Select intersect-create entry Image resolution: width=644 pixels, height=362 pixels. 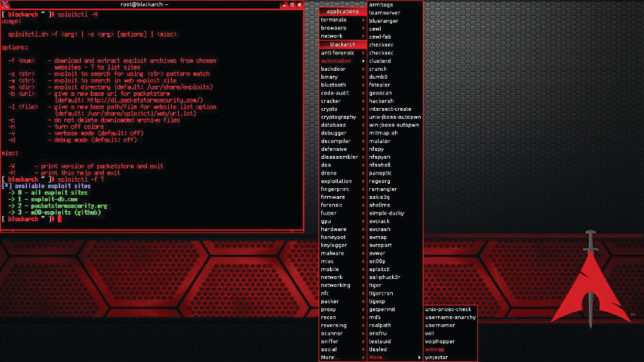[x=390, y=109]
